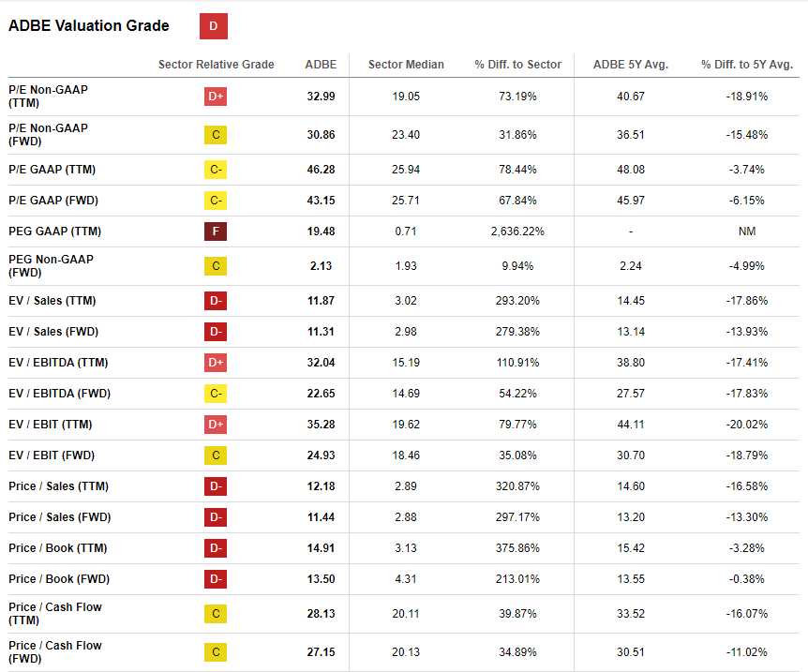Open the P/E GAAP (TTM) metric label

point(52,170)
